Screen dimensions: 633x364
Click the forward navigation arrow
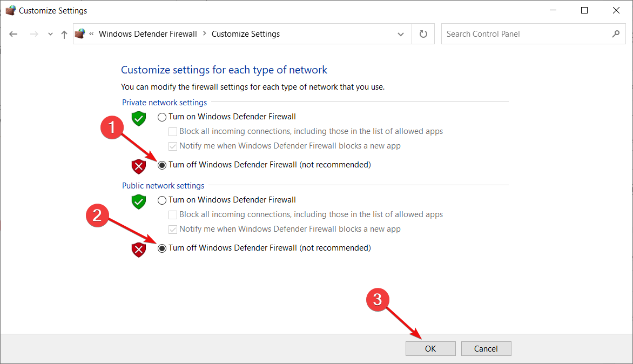tap(35, 34)
